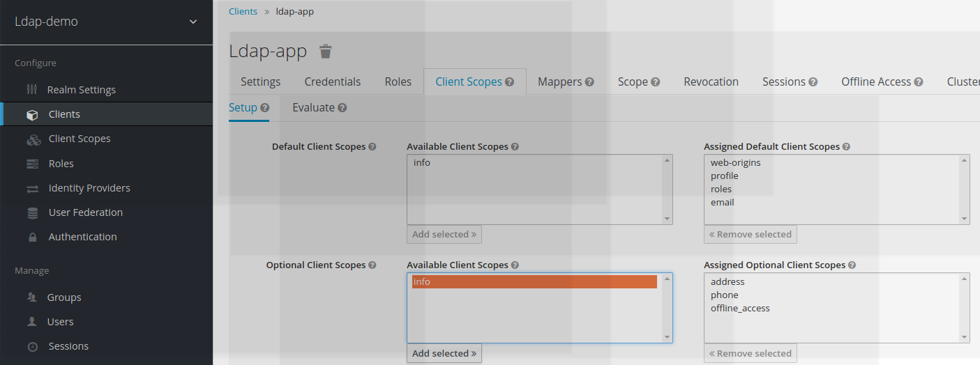The image size is (980, 365).
Task: Show help for Mappers tab
Action: click(590, 82)
